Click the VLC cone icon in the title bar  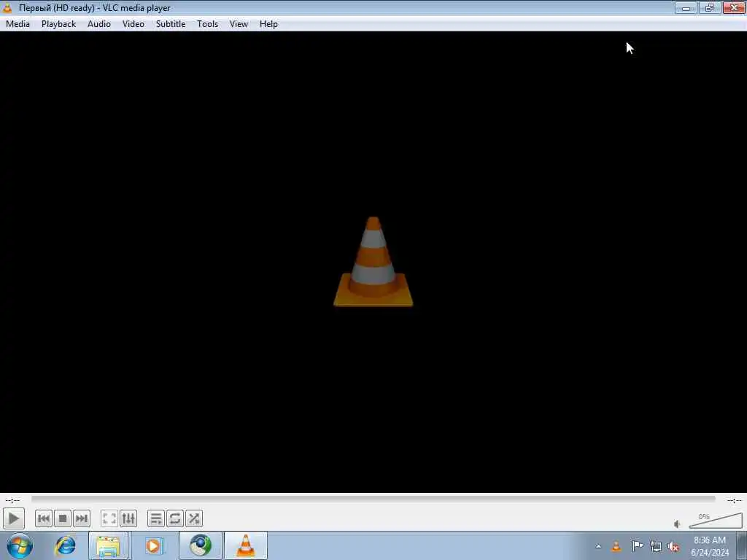click(x=7, y=7)
